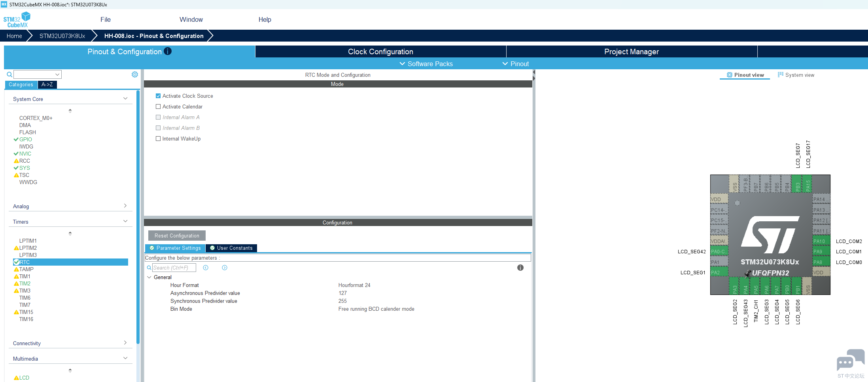868x382 pixels.
Task: Open the Pinout dropdown menu
Action: coord(516,64)
